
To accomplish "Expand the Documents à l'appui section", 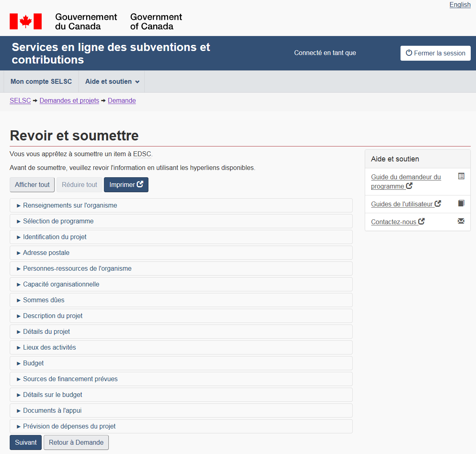I will click(x=52, y=411).
